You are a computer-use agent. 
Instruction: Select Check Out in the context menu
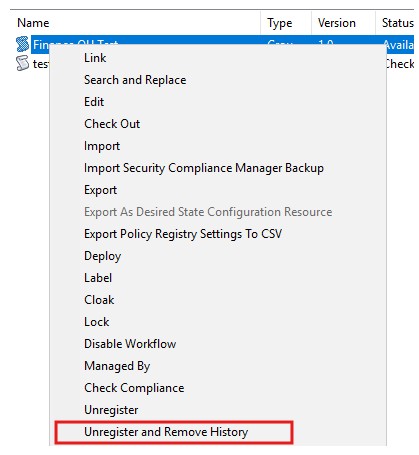click(x=112, y=124)
